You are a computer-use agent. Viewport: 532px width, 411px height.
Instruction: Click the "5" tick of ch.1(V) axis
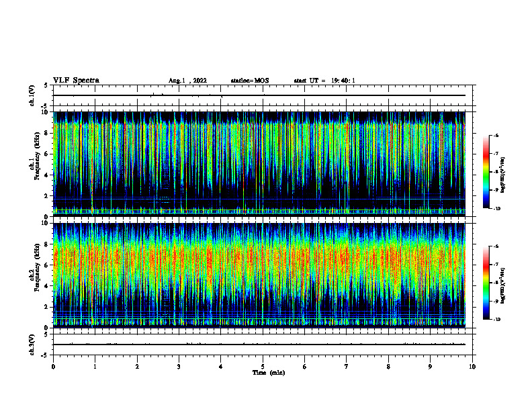(46, 85)
